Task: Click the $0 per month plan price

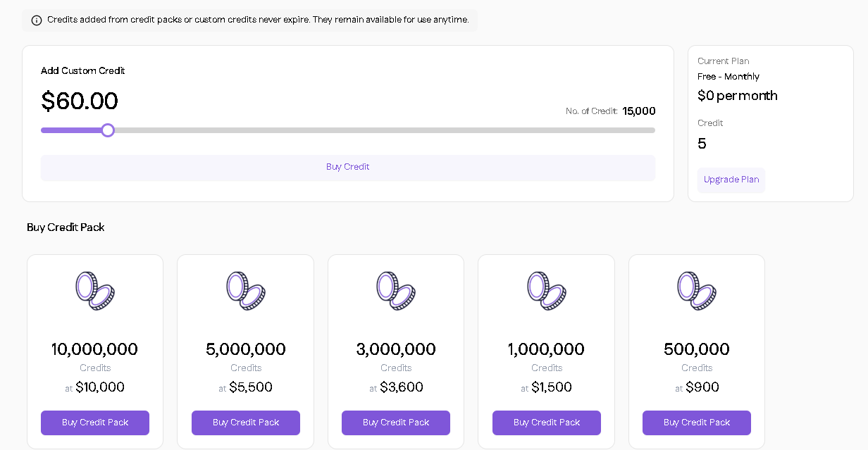Action: pos(737,96)
